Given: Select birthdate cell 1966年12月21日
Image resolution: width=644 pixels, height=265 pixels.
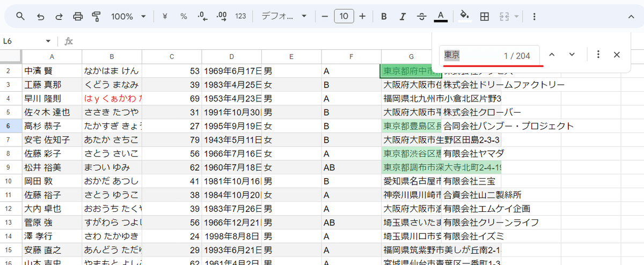Looking at the screenshot, I should (x=232, y=222).
